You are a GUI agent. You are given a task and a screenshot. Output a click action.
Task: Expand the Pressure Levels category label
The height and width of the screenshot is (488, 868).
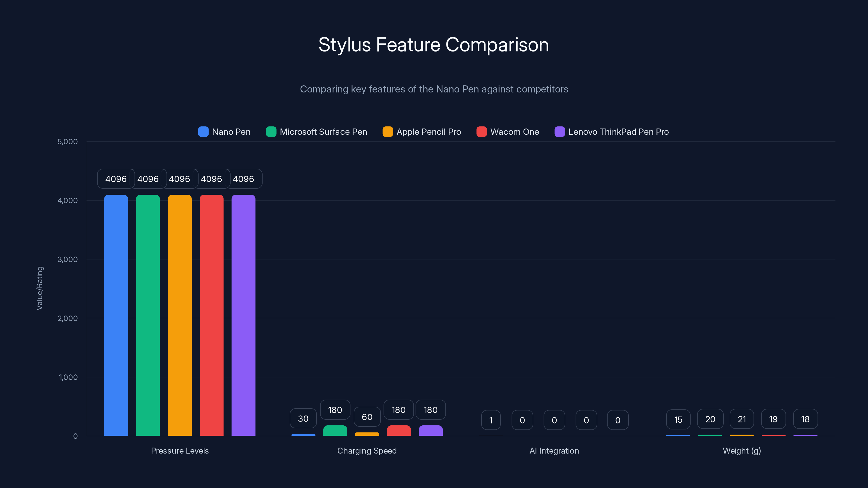point(180,451)
